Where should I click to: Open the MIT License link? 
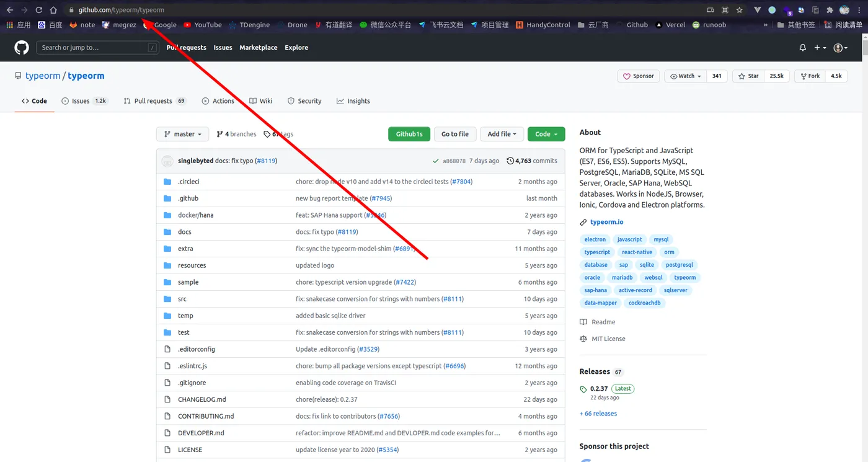603,339
